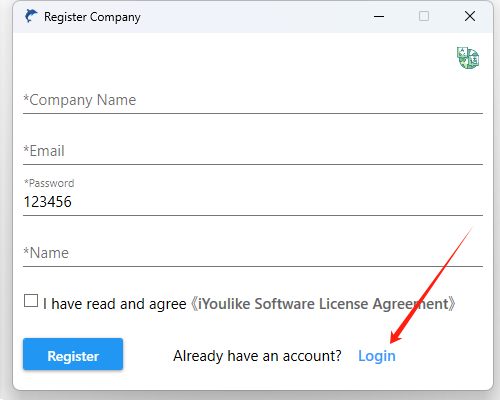Click the disabled maximize window button

[424, 16]
